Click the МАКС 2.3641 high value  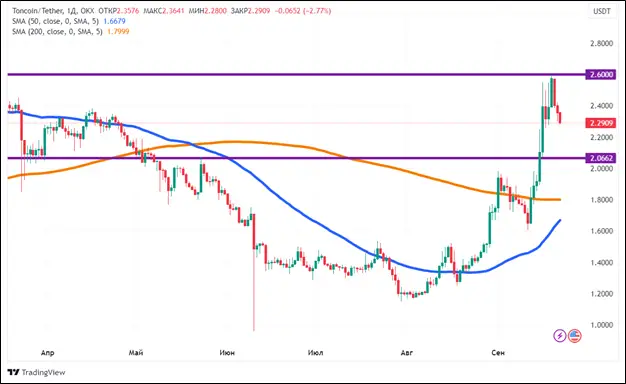pyautogui.click(x=164, y=11)
